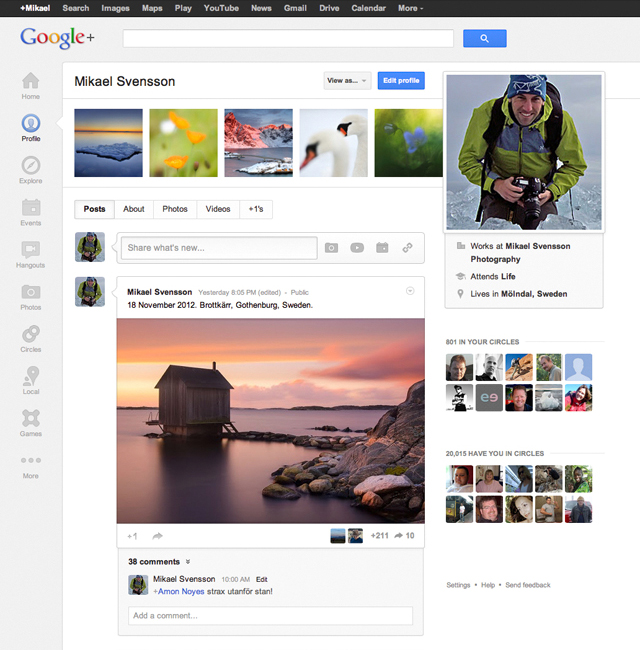Viewport: 640px width, 650px height.
Task: Open the Public visibility link on post
Action: coord(299,292)
